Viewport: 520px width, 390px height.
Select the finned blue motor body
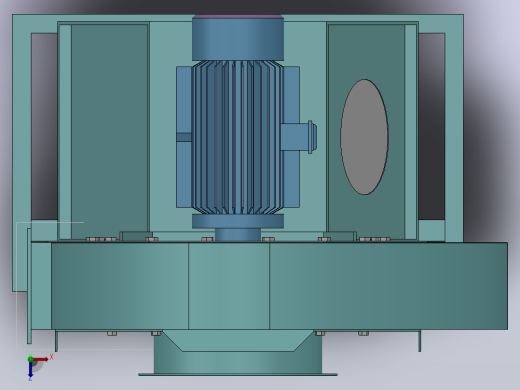pyautogui.click(x=238, y=137)
